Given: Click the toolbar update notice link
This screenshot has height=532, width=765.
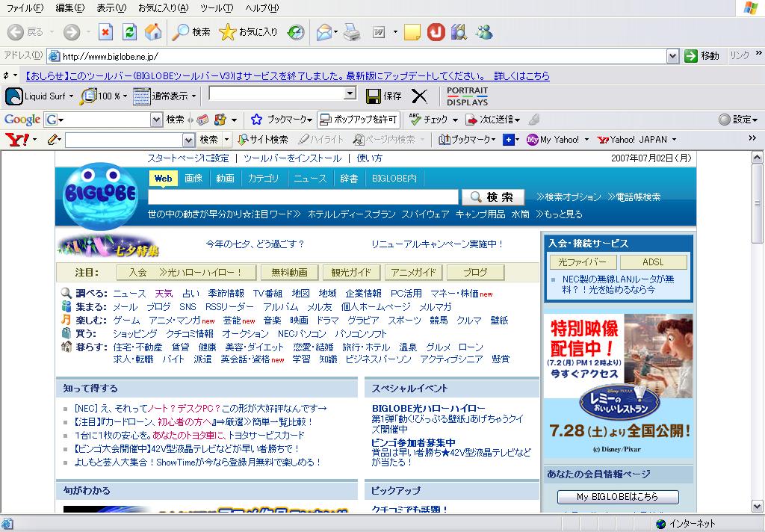Looking at the screenshot, I should (x=287, y=76).
